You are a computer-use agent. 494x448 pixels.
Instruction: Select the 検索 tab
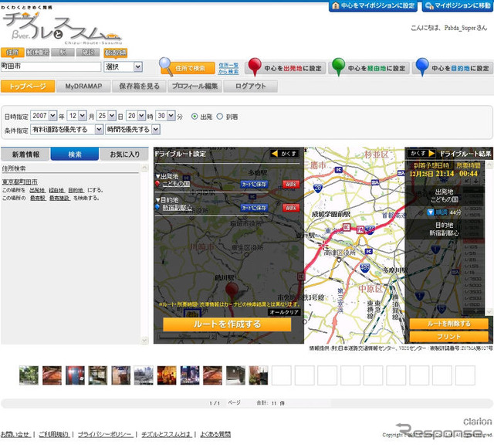coord(75,154)
